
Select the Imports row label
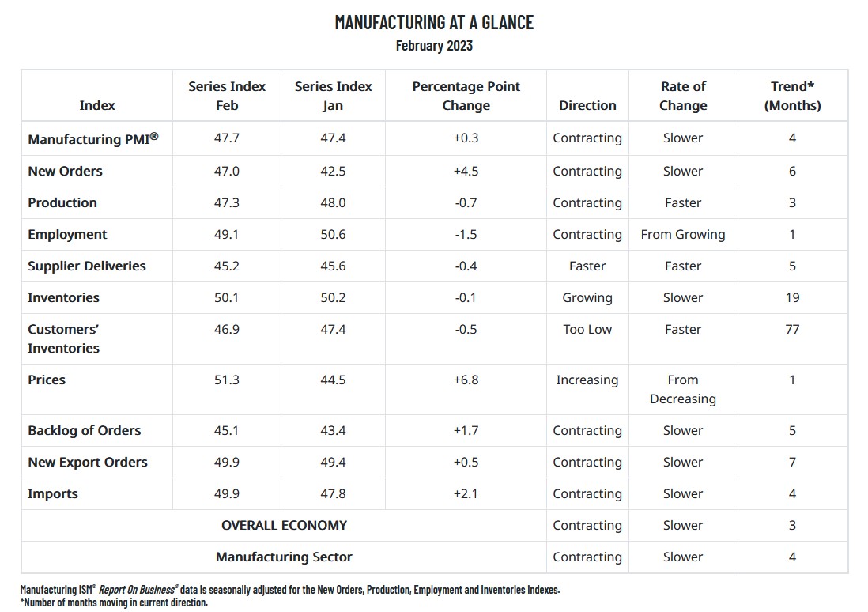coord(53,493)
